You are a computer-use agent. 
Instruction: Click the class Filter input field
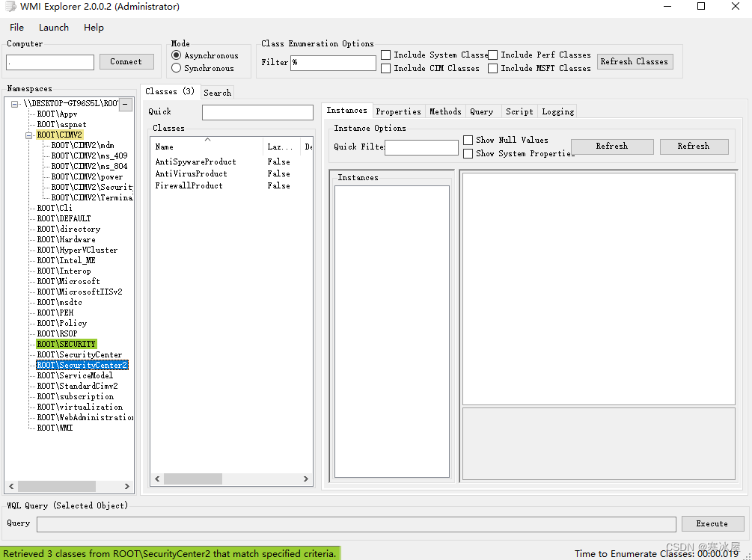333,63
